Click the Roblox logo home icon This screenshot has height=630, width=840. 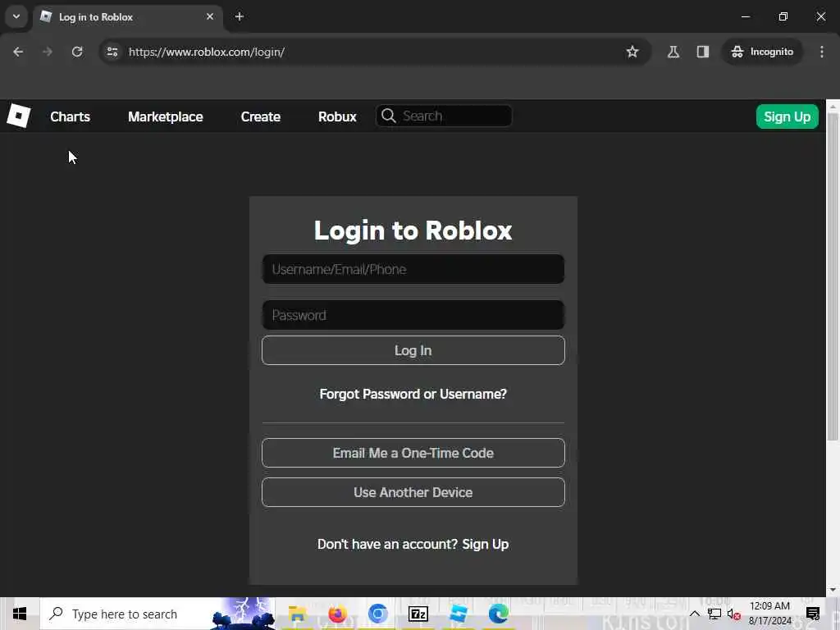(19, 116)
